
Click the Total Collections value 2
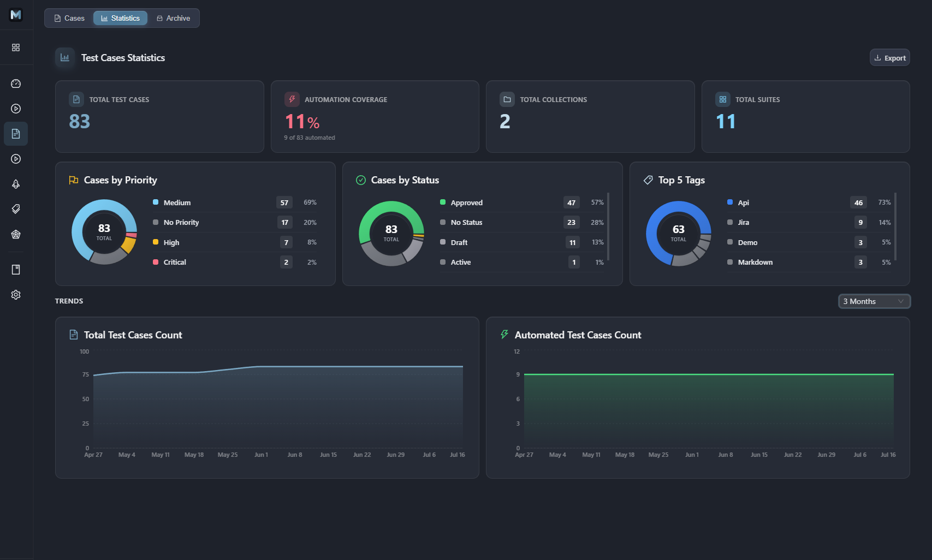pos(505,121)
